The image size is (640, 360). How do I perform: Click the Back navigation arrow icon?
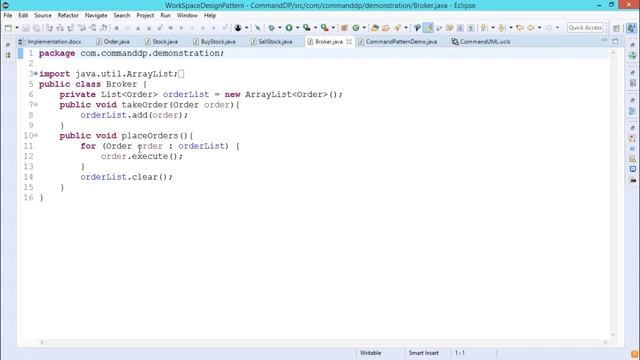coord(531,28)
